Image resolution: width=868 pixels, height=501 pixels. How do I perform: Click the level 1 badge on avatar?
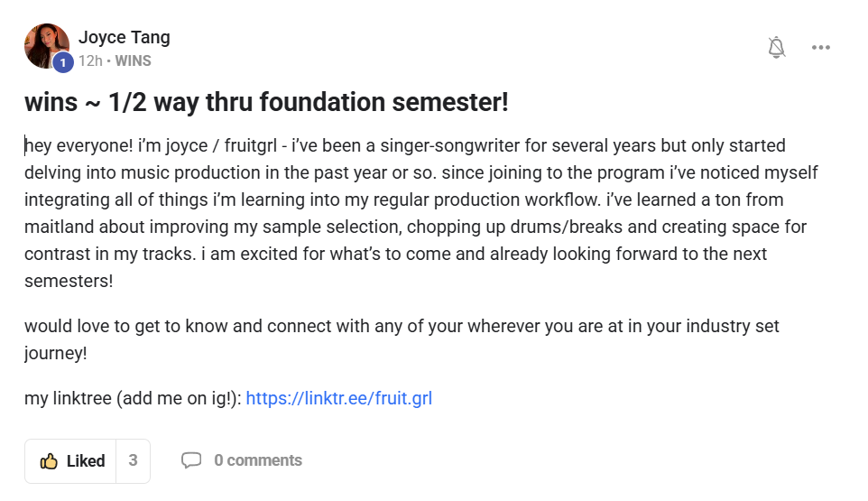pos(62,62)
